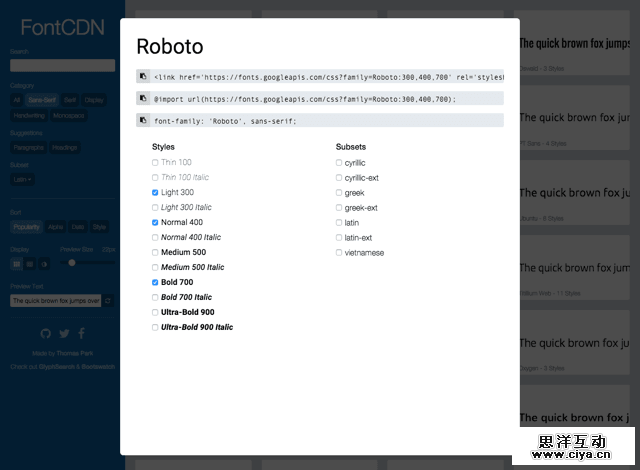Focus the Search input field
Screen dimensions: 640x470
click(x=62, y=65)
